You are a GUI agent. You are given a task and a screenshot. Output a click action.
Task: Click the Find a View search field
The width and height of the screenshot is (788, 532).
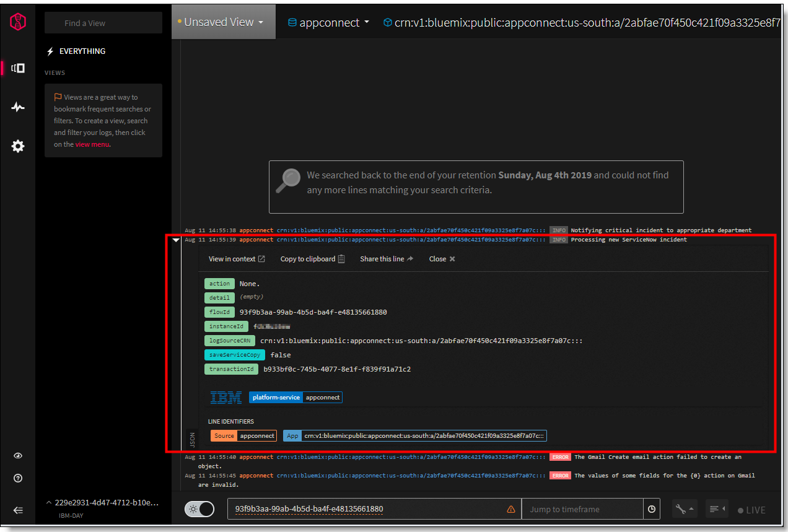[103, 22]
